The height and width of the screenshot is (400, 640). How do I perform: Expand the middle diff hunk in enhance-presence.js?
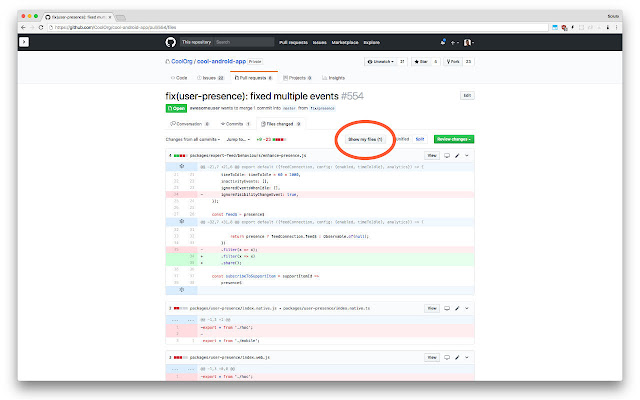182,222
